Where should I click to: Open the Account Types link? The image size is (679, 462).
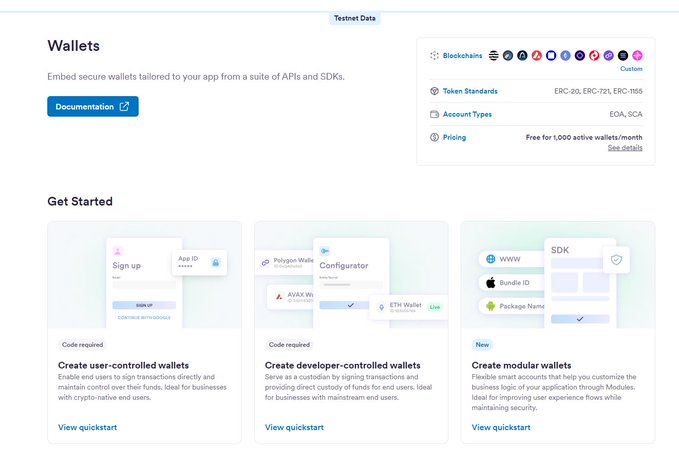467,114
